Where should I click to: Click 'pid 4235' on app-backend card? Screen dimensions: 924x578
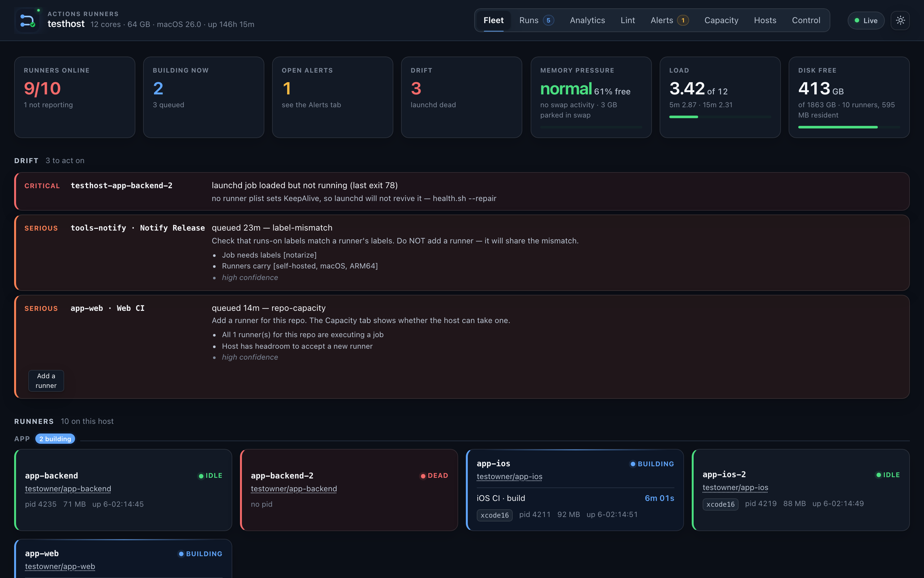click(40, 504)
